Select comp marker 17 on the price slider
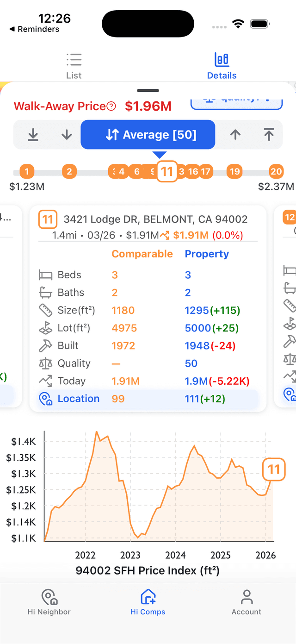 coord(206,172)
